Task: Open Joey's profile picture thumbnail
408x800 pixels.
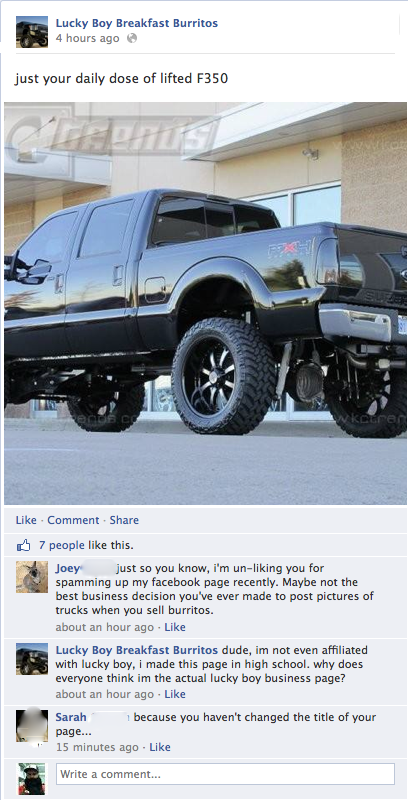Action: (x=32, y=577)
